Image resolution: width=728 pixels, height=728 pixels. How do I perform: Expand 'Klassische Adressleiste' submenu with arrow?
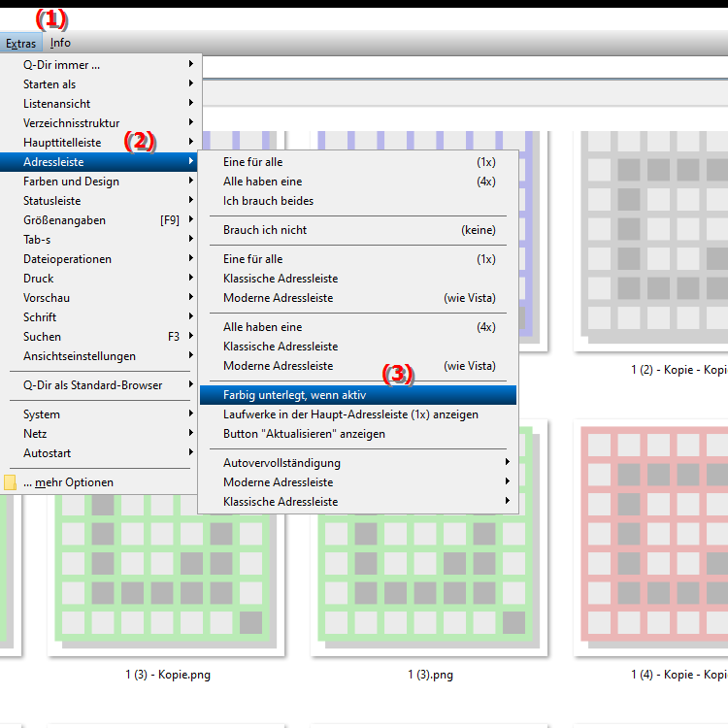pos(358,503)
